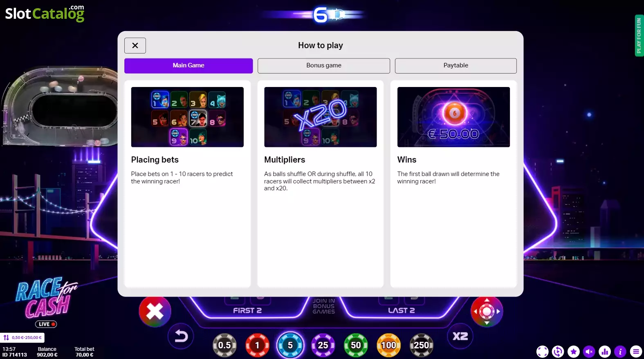Select the red 1 chip
This screenshot has width=644, height=359.
(257, 345)
